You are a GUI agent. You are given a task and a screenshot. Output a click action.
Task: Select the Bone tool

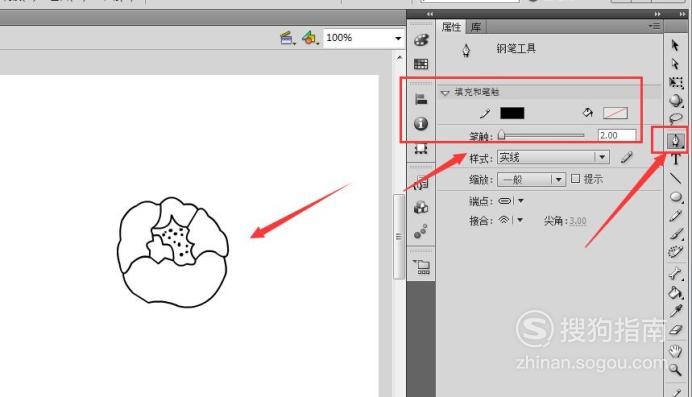[x=676, y=274]
